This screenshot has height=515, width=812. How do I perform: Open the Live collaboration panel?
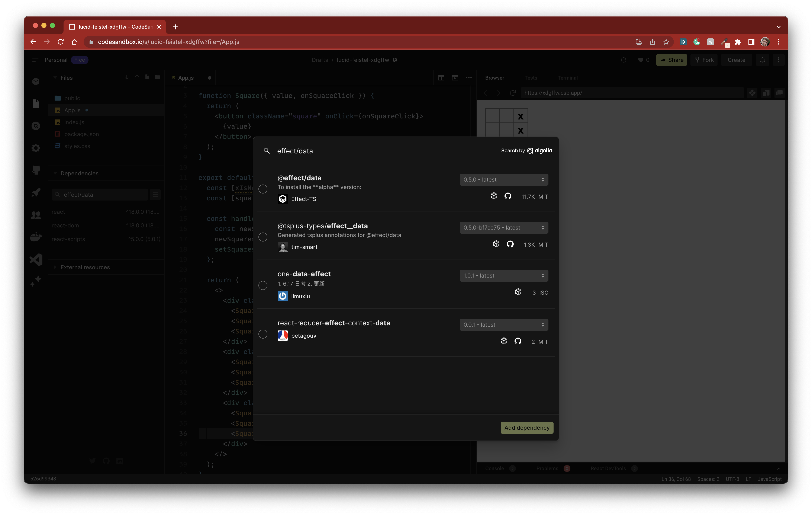36,215
